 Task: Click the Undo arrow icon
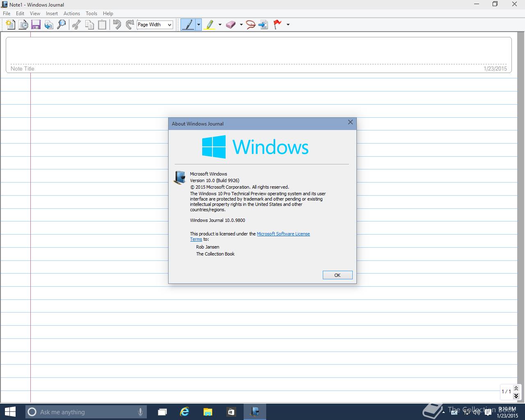pyautogui.click(x=117, y=25)
